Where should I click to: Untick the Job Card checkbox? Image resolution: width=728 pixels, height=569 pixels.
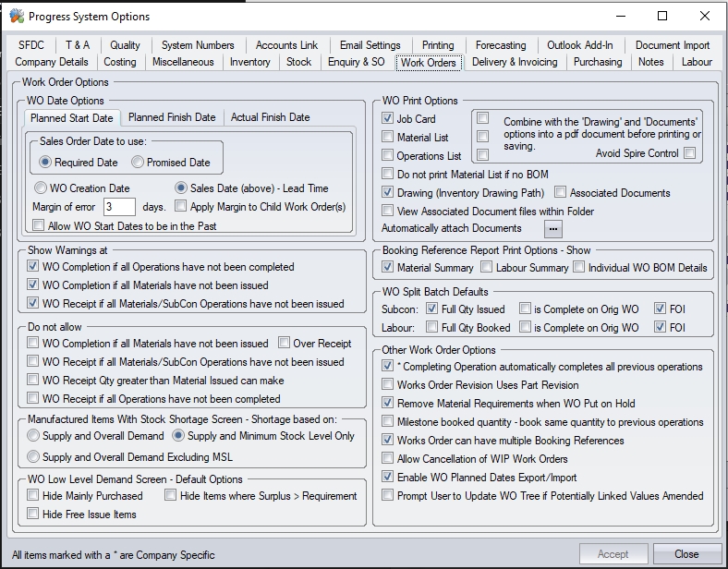tap(389, 119)
